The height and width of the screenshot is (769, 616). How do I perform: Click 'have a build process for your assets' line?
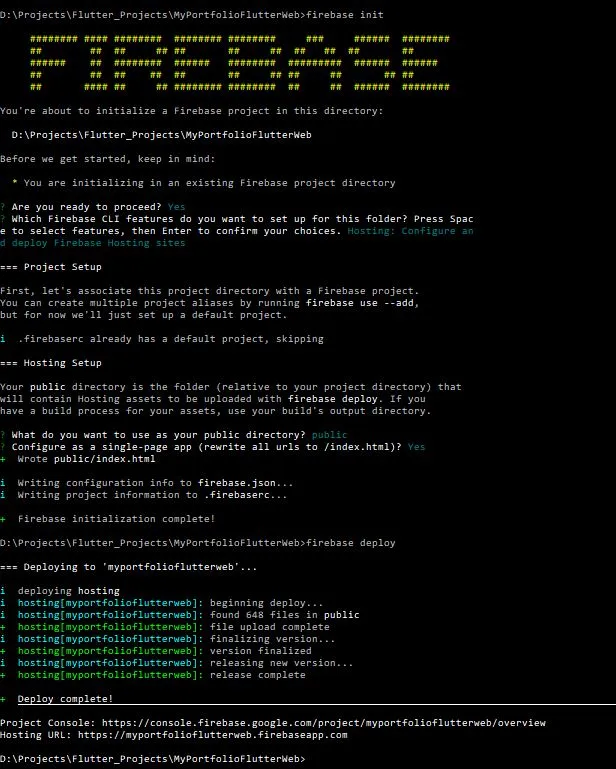[x=215, y=411]
